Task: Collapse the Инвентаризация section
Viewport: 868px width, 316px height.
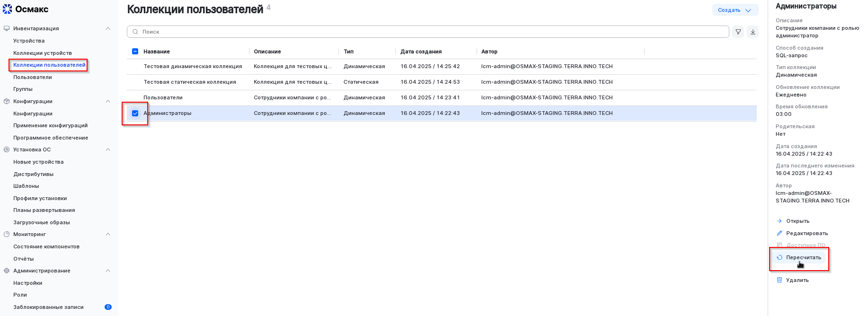Action: (108, 28)
